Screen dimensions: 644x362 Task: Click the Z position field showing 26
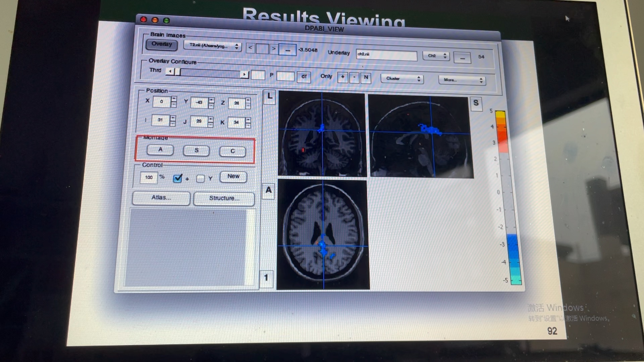237,103
